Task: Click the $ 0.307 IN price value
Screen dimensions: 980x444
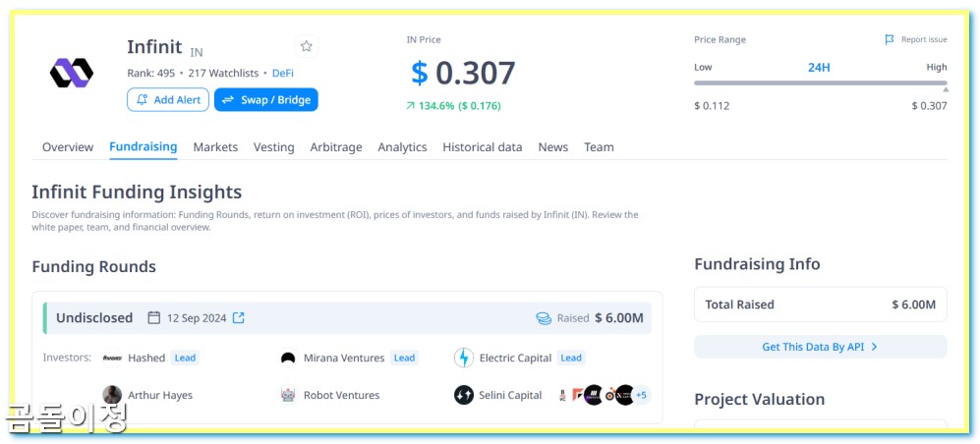Action: [463, 73]
